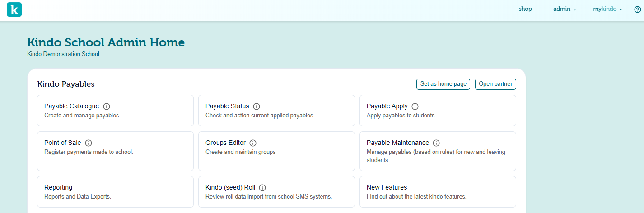Expand the admin dropdown menu
Viewport: 644px width, 213px height.
point(565,9)
